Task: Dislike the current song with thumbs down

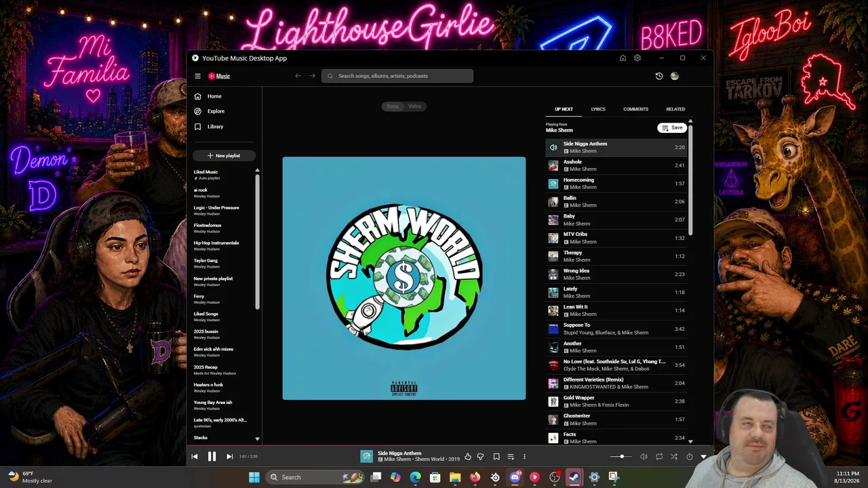Action: click(x=480, y=457)
